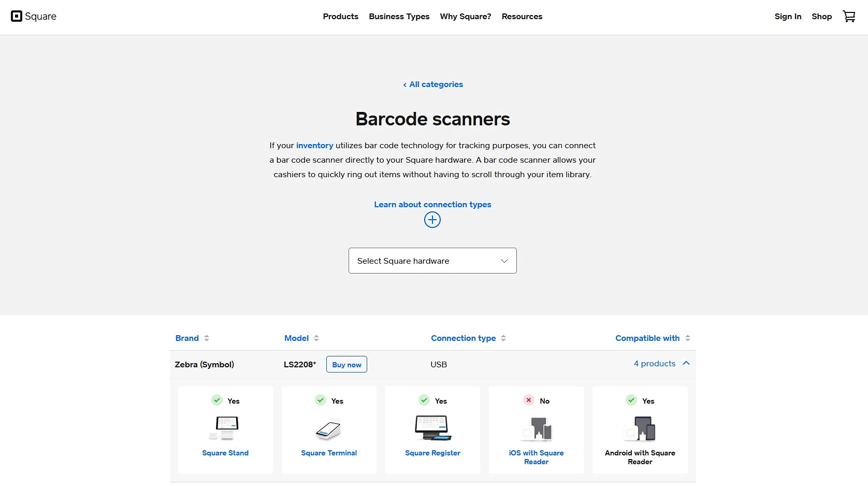Follow the inventory link in description
Screen dimensions: 868x487
click(x=314, y=146)
